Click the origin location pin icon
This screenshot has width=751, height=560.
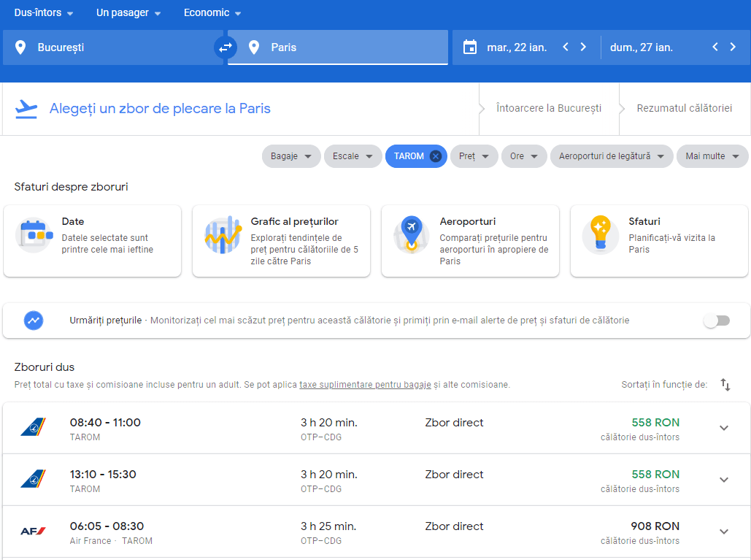pyautogui.click(x=20, y=47)
